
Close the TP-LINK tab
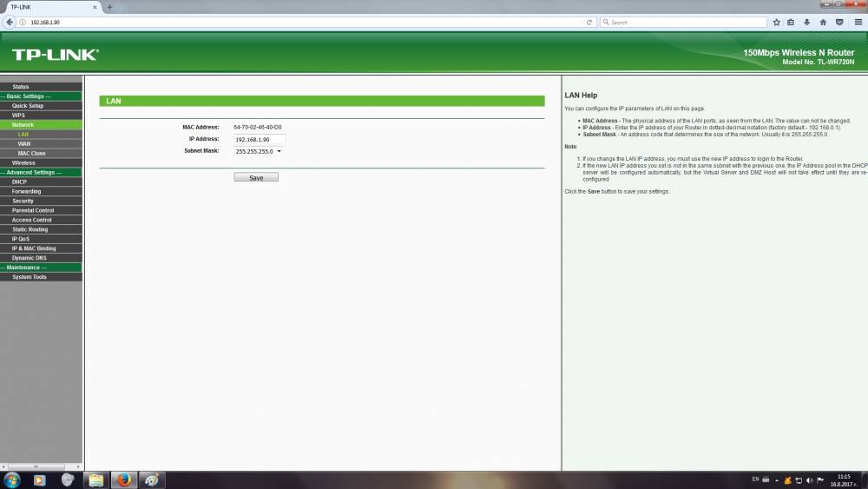(95, 7)
